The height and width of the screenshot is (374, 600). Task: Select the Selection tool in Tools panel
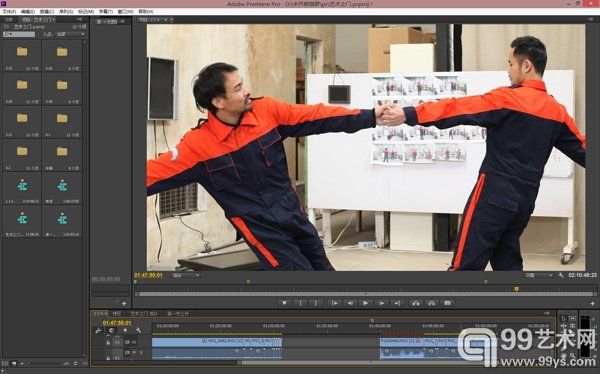pyautogui.click(x=564, y=318)
